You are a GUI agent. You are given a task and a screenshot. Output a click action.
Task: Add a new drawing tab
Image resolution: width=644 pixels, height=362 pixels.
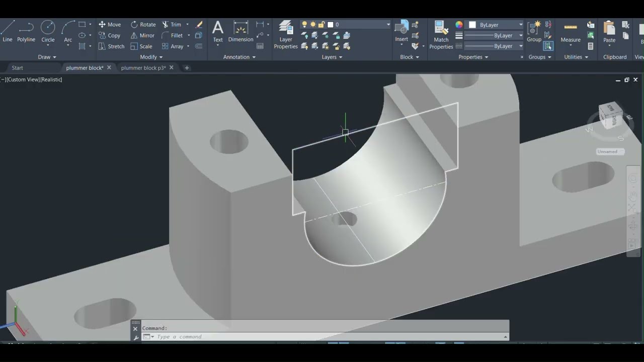click(x=187, y=67)
